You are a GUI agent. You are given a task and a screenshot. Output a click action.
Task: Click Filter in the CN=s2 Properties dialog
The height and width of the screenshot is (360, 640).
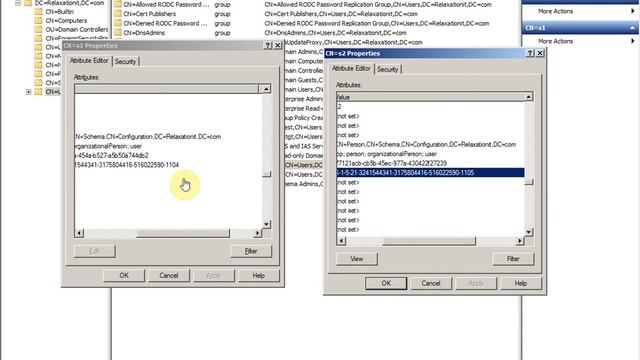pos(513,259)
